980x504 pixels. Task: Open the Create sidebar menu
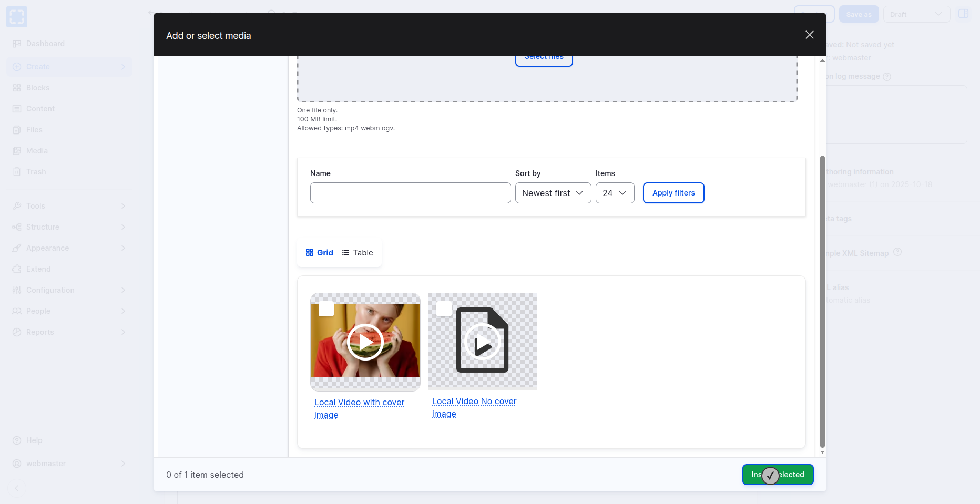coord(69,67)
